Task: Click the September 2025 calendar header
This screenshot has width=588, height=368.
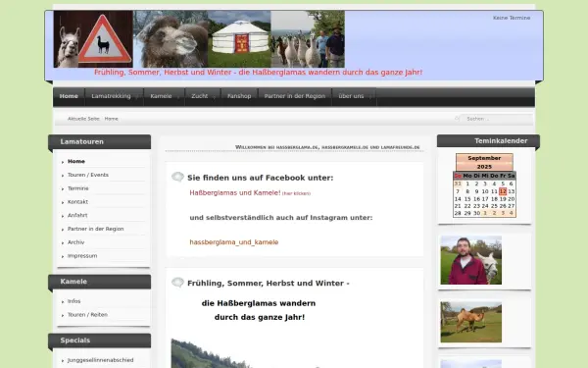Action: coord(484,162)
